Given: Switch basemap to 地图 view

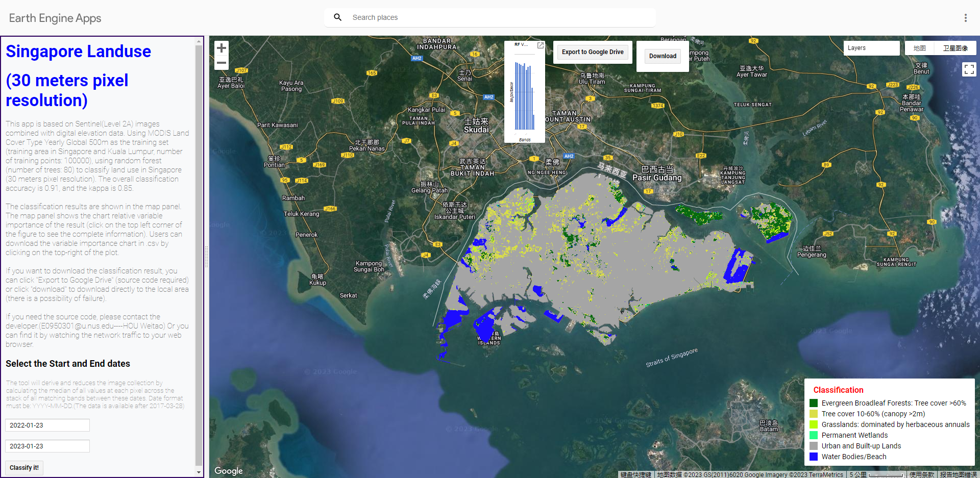Looking at the screenshot, I should tap(919, 47).
